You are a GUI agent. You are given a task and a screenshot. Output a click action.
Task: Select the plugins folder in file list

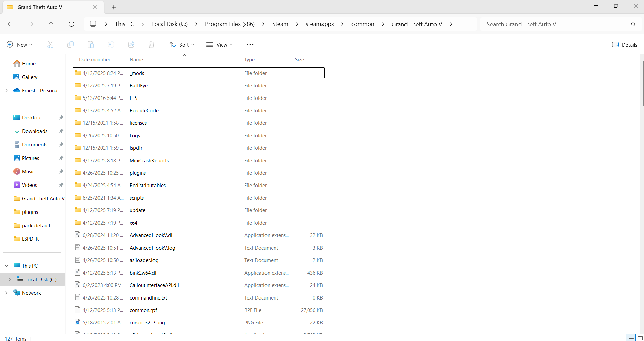[199, 173]
